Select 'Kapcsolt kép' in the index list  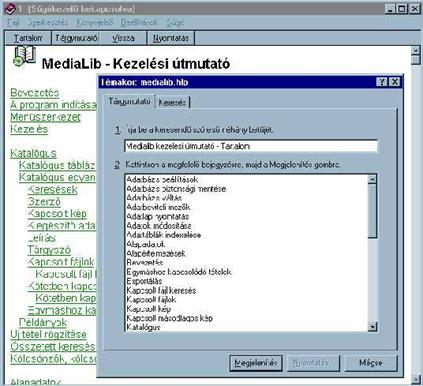coord(149,309)
